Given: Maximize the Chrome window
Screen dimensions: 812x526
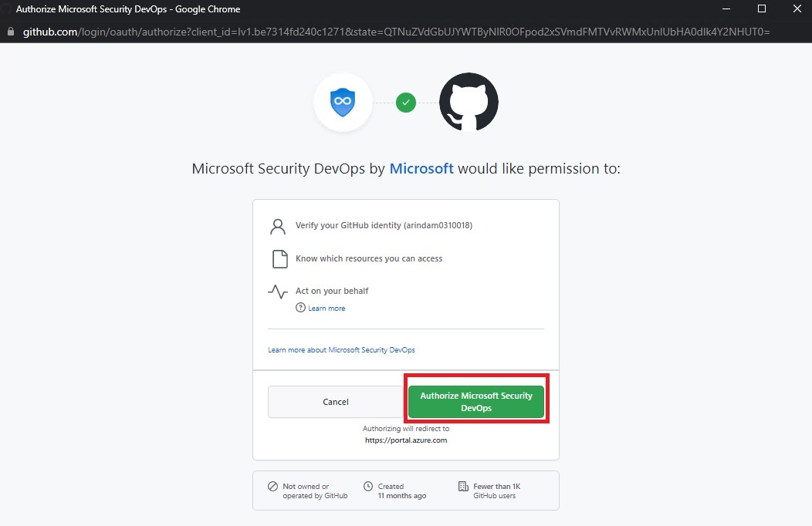Looking at the screenshot, I should click(x=762, y=8).
